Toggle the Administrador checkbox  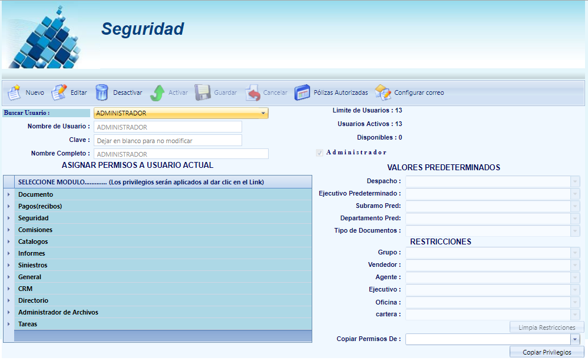click(x=319, y=153)
